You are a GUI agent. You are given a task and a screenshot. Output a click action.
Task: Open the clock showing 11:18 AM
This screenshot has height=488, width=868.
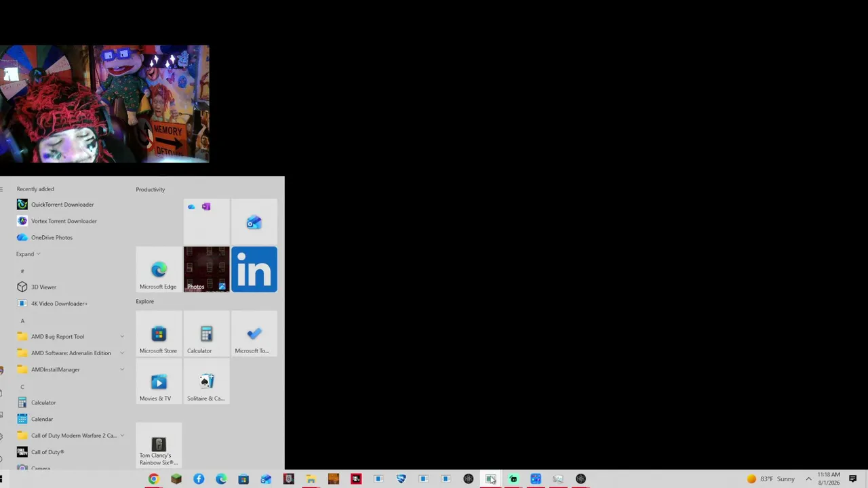(829, 479)
